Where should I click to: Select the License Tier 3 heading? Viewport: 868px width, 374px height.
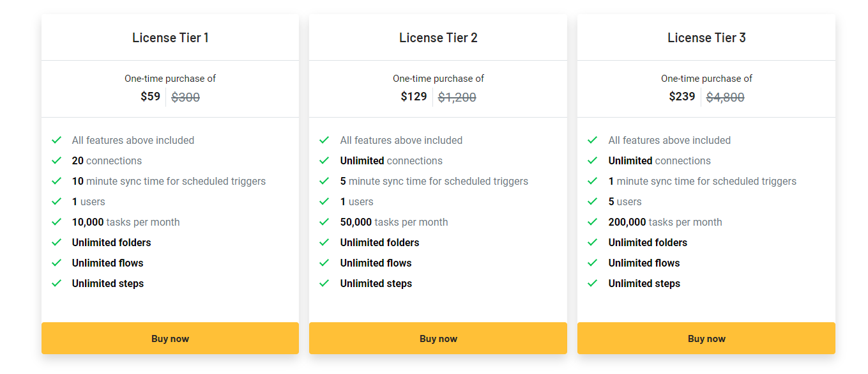point(706,38)
